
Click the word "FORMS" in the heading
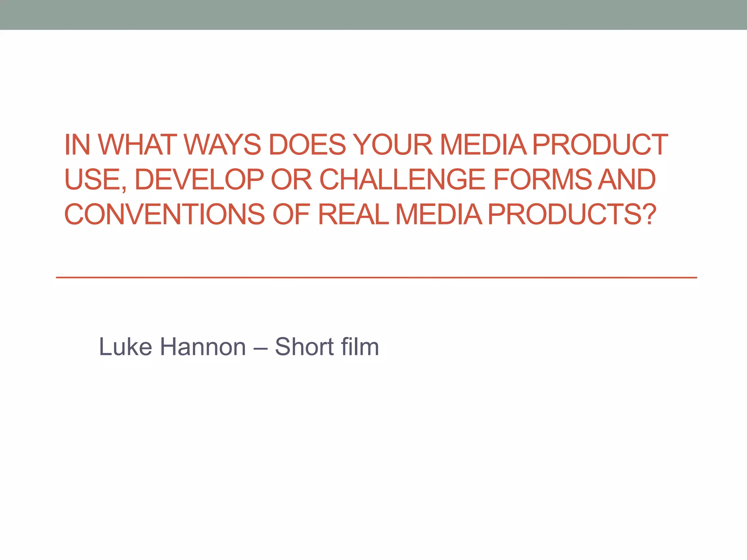[542, 179]
